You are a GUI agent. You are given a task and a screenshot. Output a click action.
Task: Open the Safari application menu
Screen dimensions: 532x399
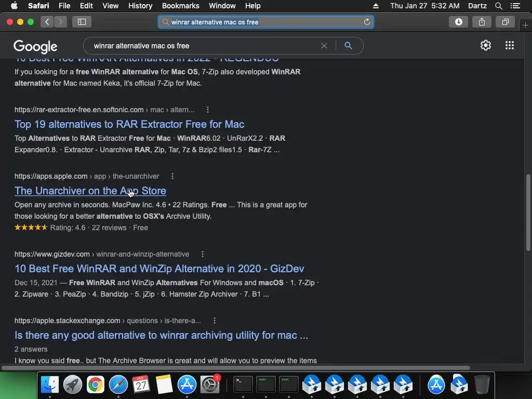(38, 6)
